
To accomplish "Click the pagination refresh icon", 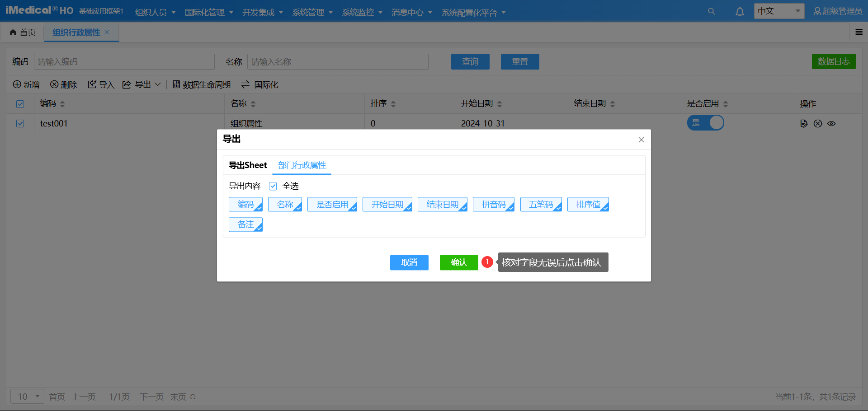I will pyautogui.click(x=193, y=397).
